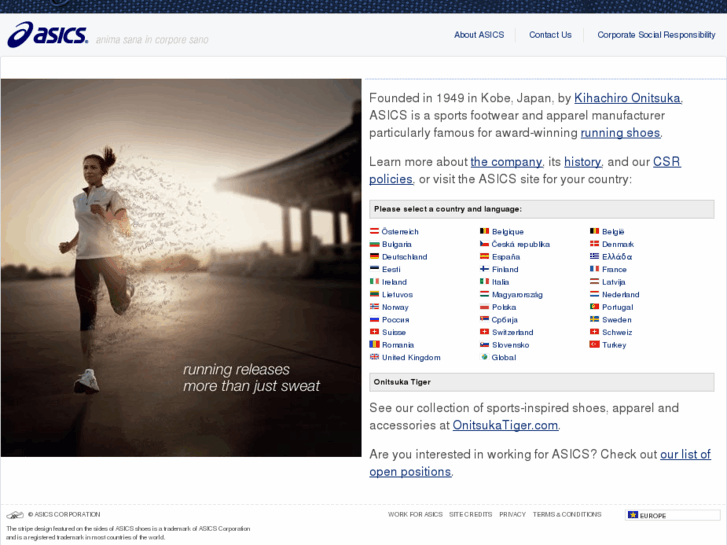Open Corporate Social Responsibility menu item

(x=656, y=35)
